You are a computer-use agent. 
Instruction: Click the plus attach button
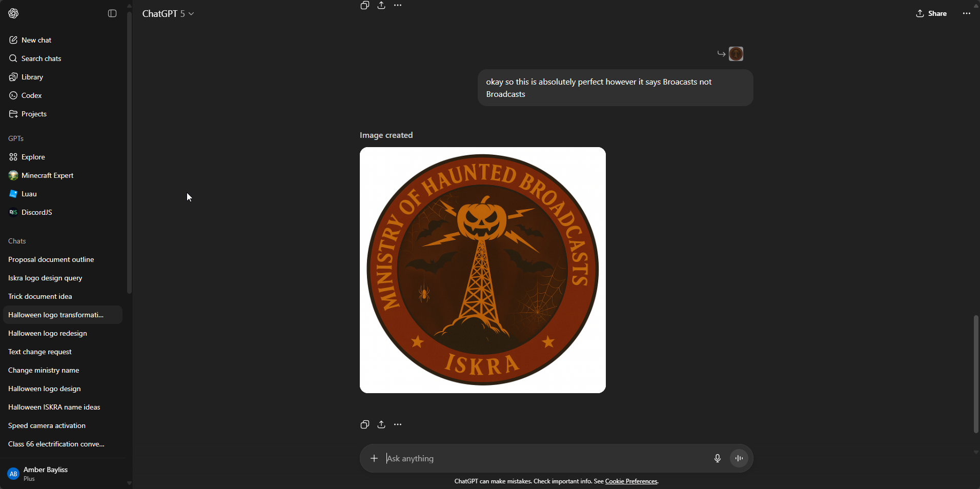coord(374,458)
